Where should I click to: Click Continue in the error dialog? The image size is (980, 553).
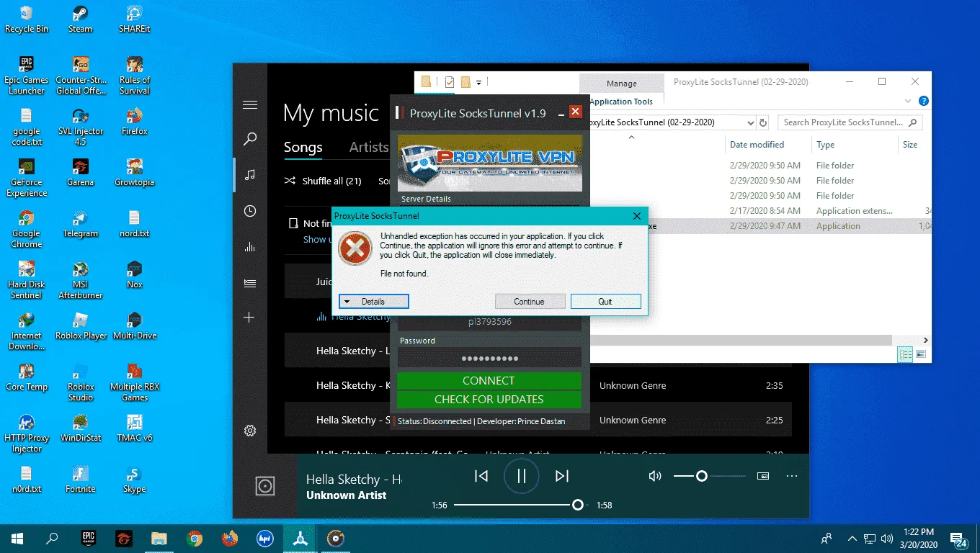point(529,302)
